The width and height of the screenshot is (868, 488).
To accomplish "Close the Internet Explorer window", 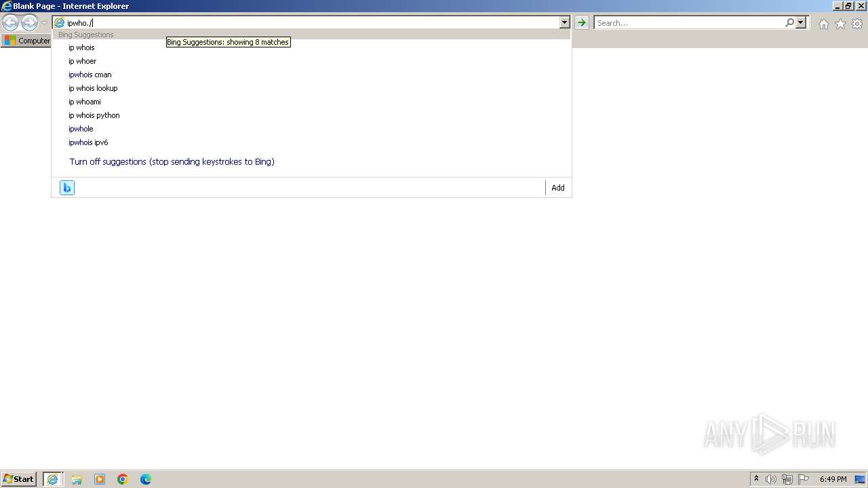I will coord(861,6).
